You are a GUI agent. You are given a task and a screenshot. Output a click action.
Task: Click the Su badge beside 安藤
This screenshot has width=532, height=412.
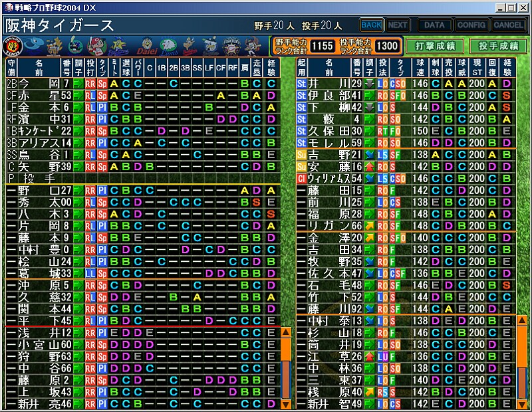301,167
